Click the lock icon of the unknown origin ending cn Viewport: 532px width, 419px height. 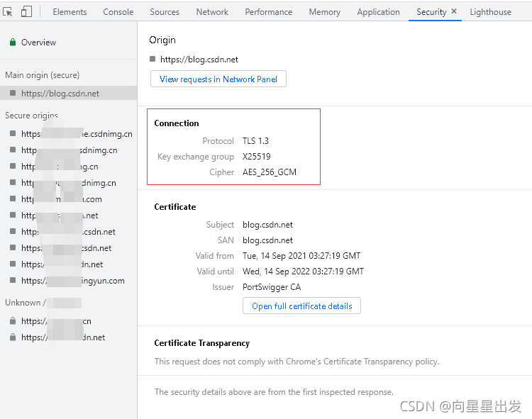pos(13,320)
